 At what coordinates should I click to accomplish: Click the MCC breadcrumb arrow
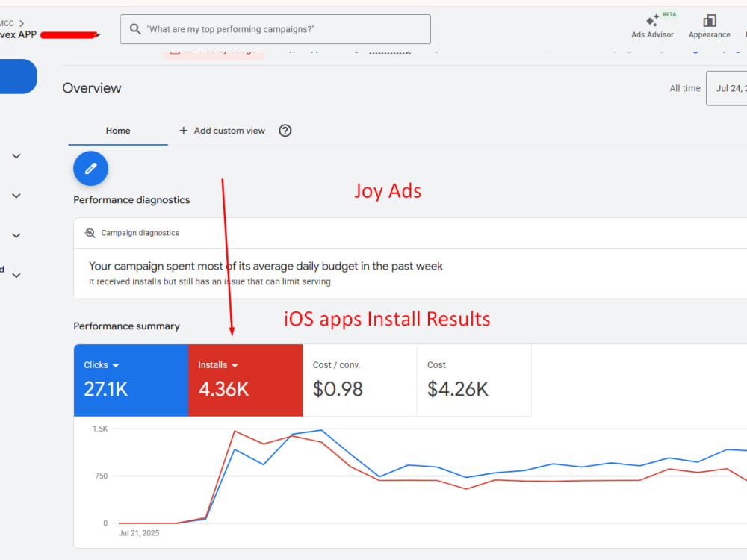[x=22, y=23]
